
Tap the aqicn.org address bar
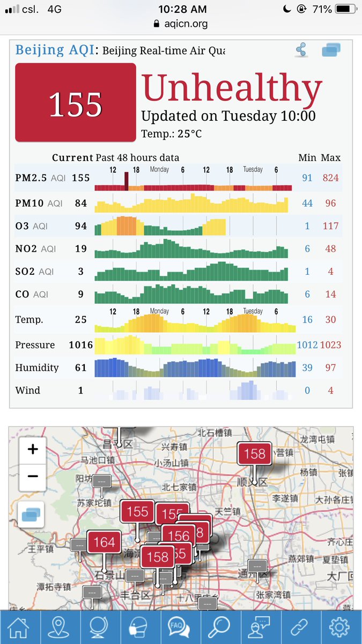point(181,24)
